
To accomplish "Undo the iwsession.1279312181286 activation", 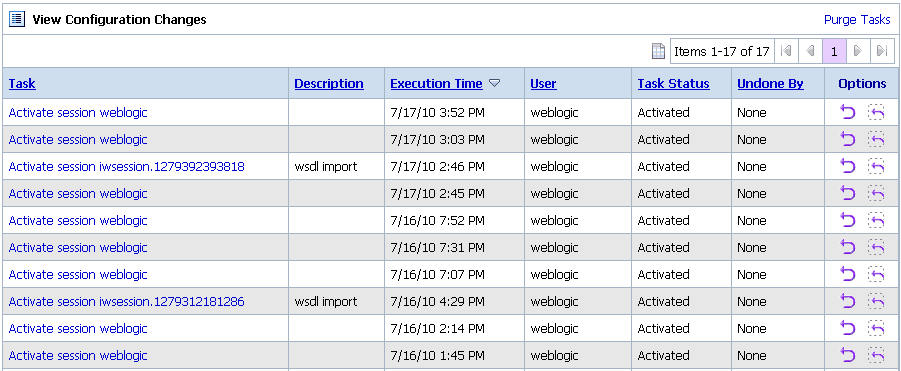I will 848,302.
